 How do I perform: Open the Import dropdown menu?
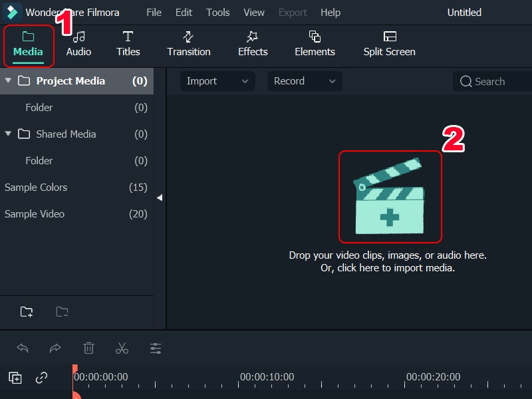(217, 80)
